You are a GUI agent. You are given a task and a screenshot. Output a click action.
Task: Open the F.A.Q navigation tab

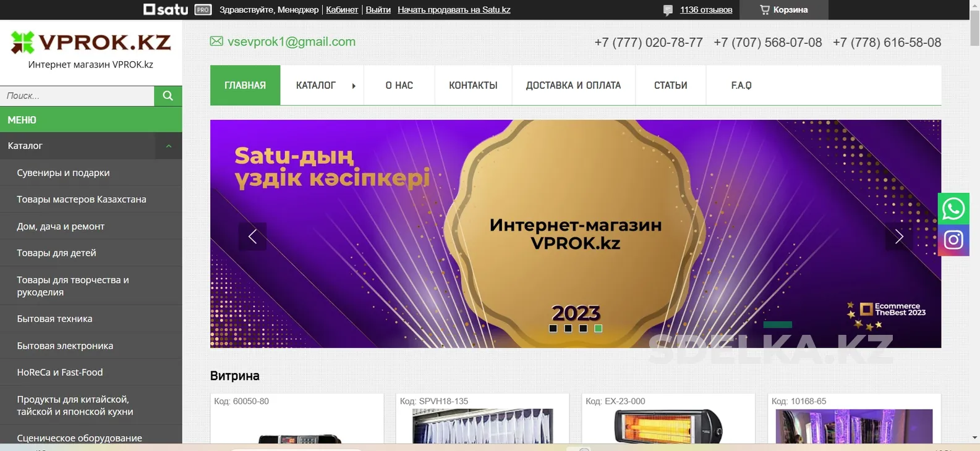pos(741,85)
